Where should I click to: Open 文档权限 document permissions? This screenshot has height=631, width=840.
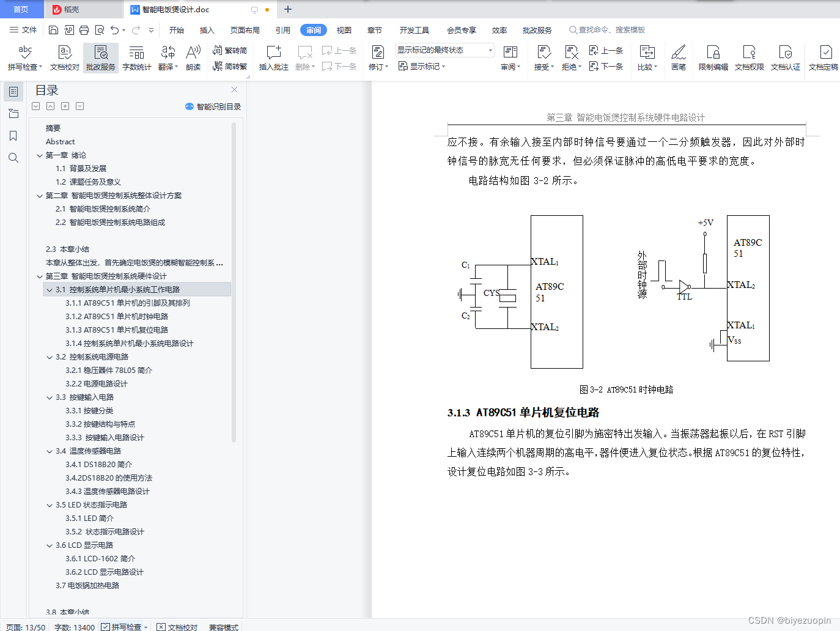(750, 58)
